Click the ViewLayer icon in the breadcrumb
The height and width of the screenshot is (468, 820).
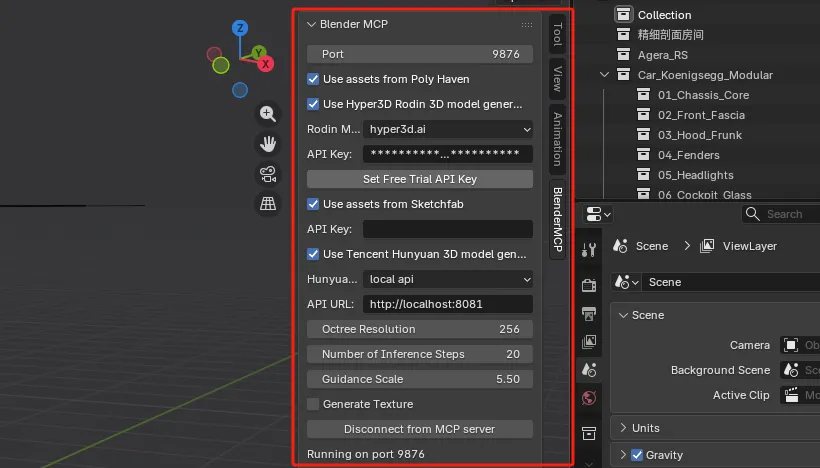point(707,246)
